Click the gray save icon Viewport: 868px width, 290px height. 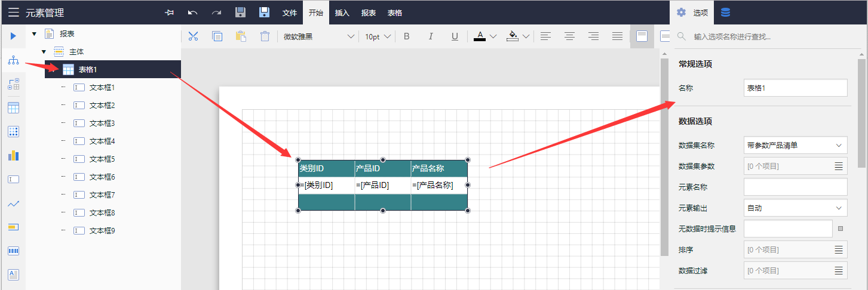click(x=240, y=13)
